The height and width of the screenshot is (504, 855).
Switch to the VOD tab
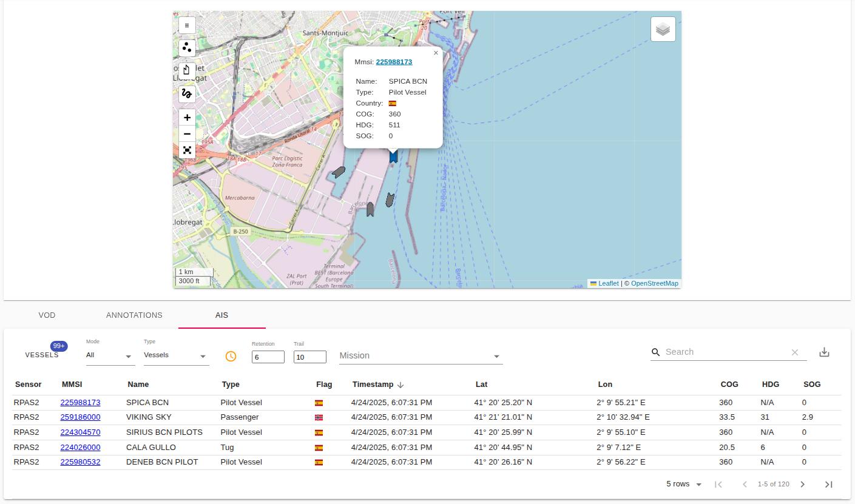click(x=47, y=315)
